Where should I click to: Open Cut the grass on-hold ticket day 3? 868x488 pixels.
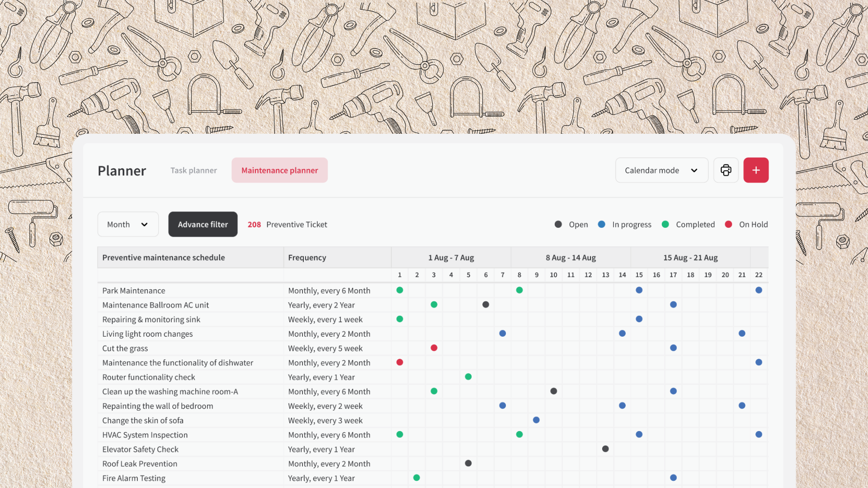click(x=434, y=348)
